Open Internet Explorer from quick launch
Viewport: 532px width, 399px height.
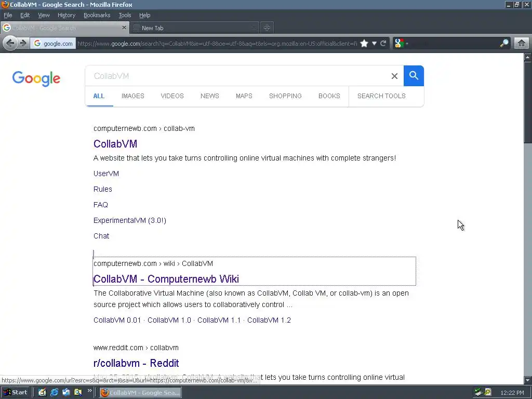click(x=54, y=392)
